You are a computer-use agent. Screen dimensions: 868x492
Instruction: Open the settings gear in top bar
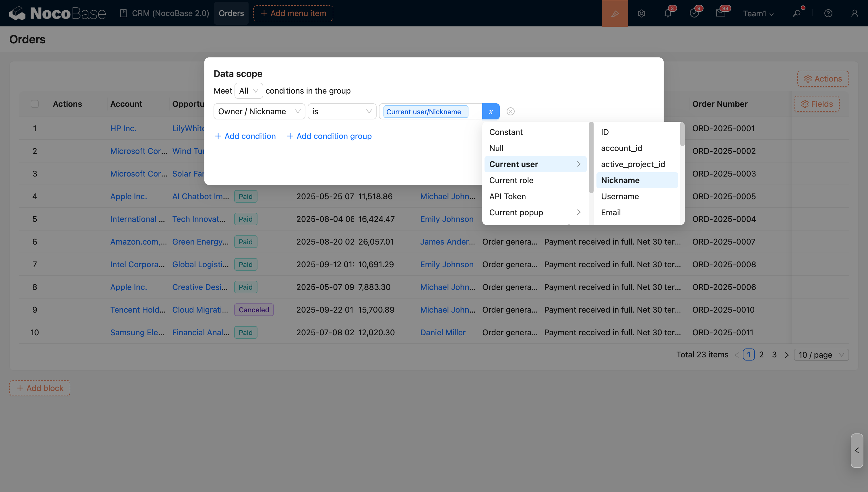click(641, 13)
